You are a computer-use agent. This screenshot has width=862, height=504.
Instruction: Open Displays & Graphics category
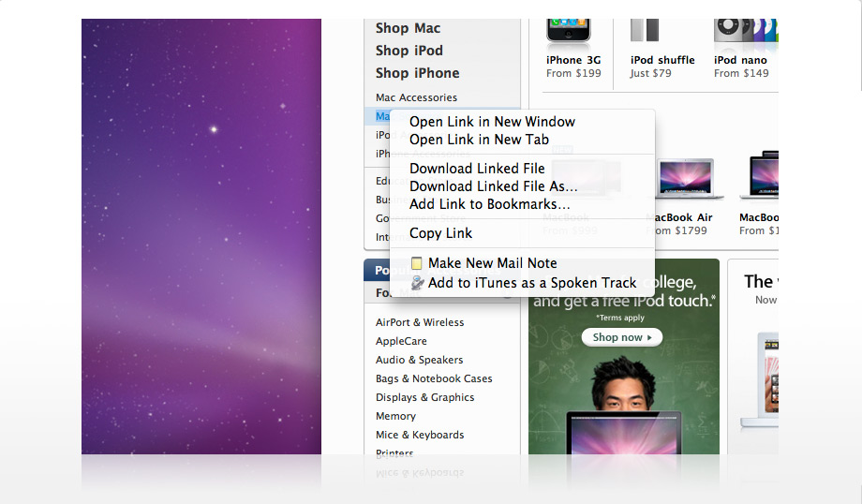[x=424, y=397]
